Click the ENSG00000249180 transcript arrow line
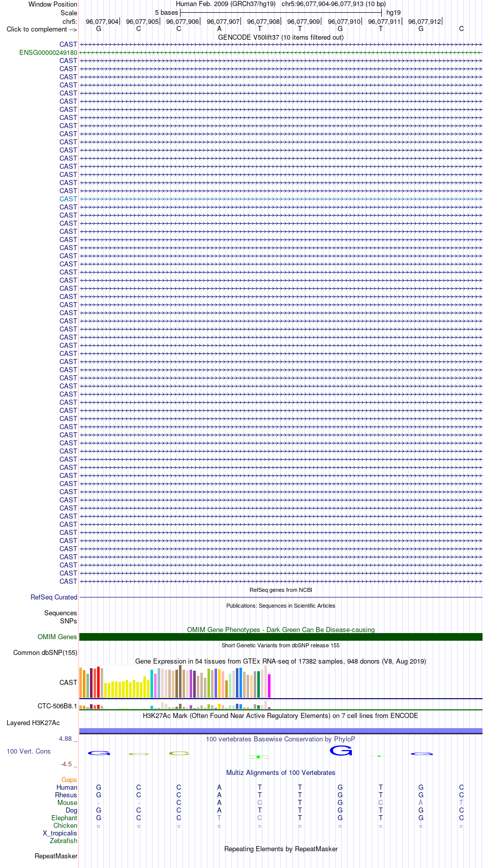This screenshot has height=868, width=483. tap(281, 52)
